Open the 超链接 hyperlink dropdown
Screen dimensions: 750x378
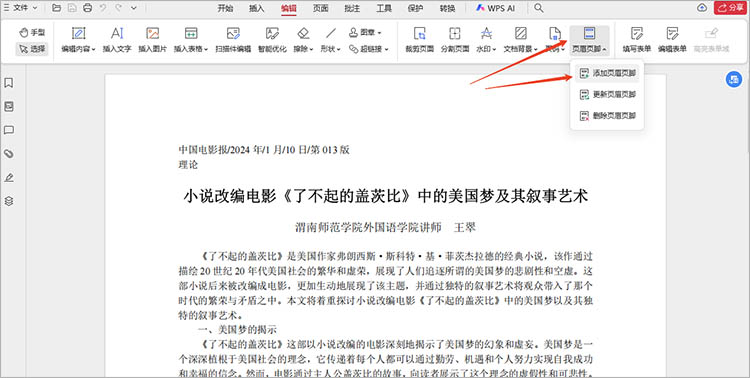(x=368, y=49)
